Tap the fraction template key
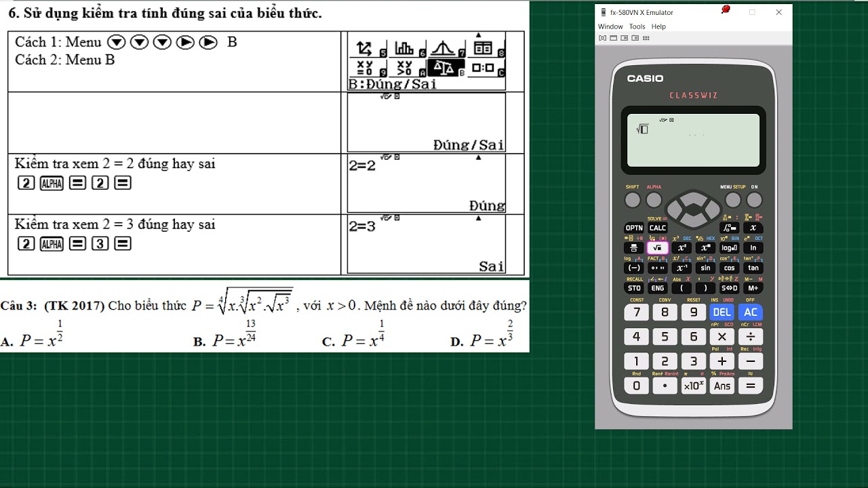 [634, 248]
